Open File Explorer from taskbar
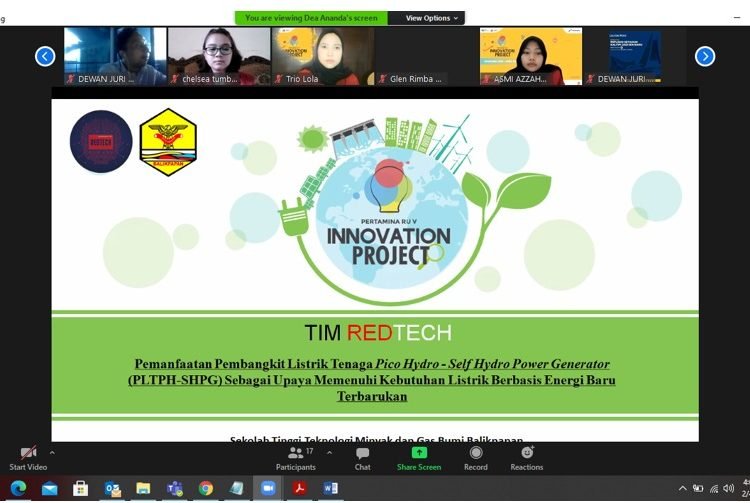Image resolution: width=750 pixels, height=503 pixels. click(x=143, y=488)
